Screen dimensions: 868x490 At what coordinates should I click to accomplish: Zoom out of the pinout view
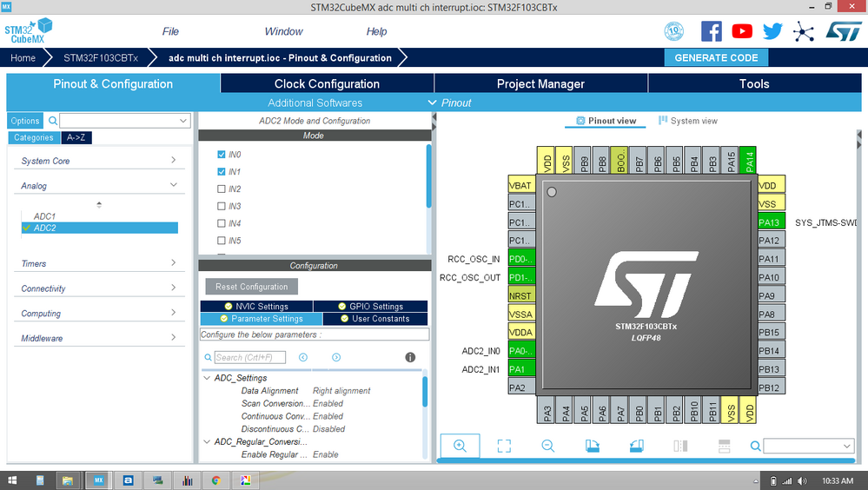[x=548, y=446]
